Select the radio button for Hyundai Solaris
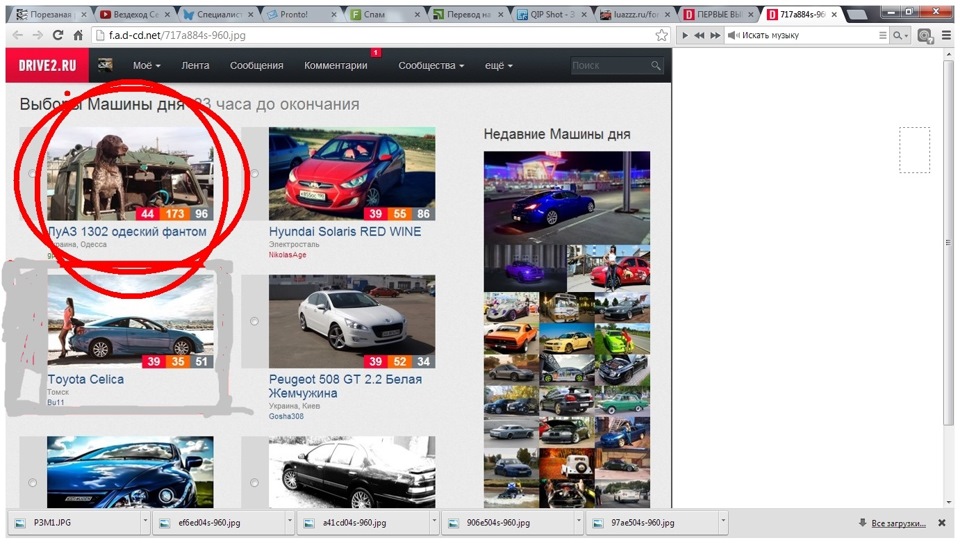 (x=255, y=173)
